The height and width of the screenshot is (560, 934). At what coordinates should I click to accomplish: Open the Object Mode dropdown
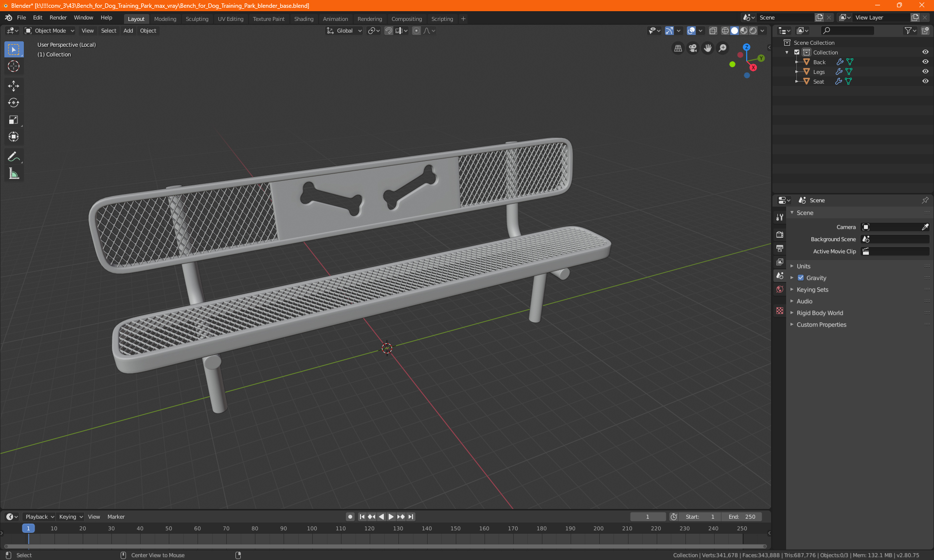pyautogui.click(x=50, y=31)
